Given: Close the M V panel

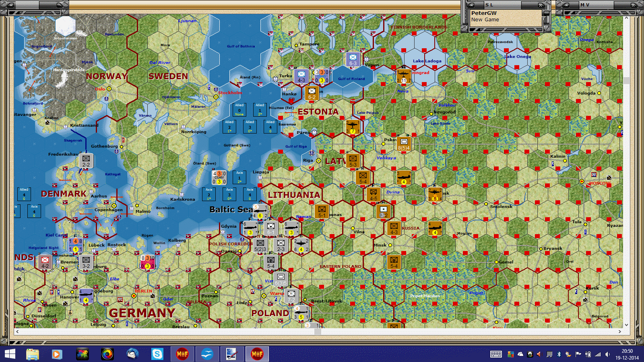Looking at the screenshot, I should (x=633, y=5).
